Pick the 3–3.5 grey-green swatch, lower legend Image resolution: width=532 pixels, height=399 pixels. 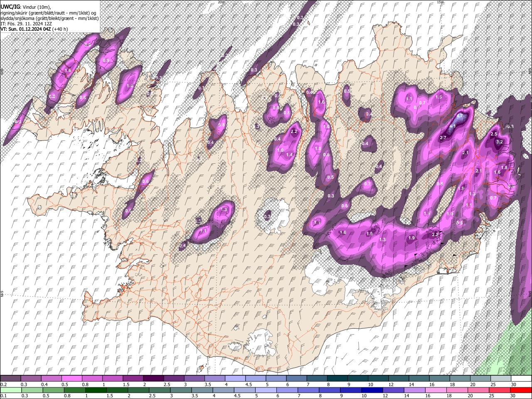point(181,390)
